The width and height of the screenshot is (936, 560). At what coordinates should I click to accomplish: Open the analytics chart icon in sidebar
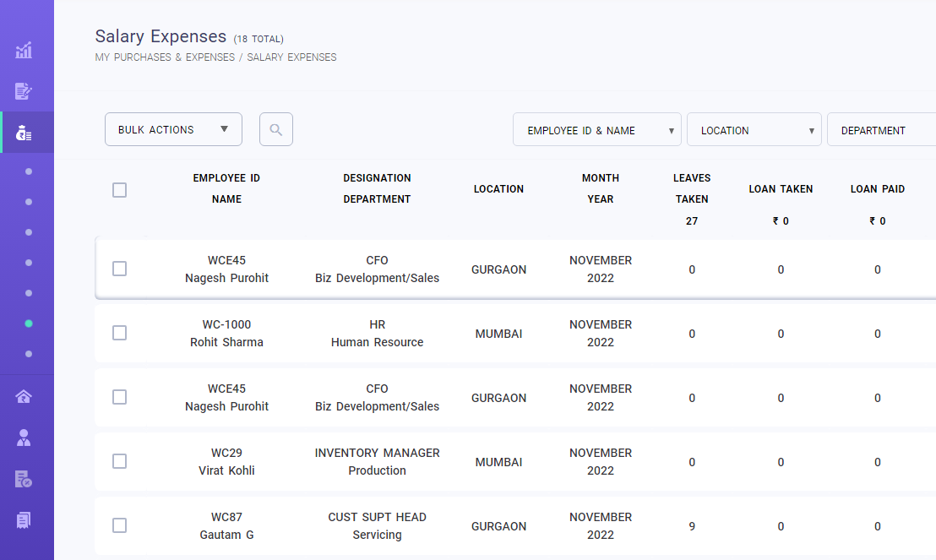click(x=24, y=51)
